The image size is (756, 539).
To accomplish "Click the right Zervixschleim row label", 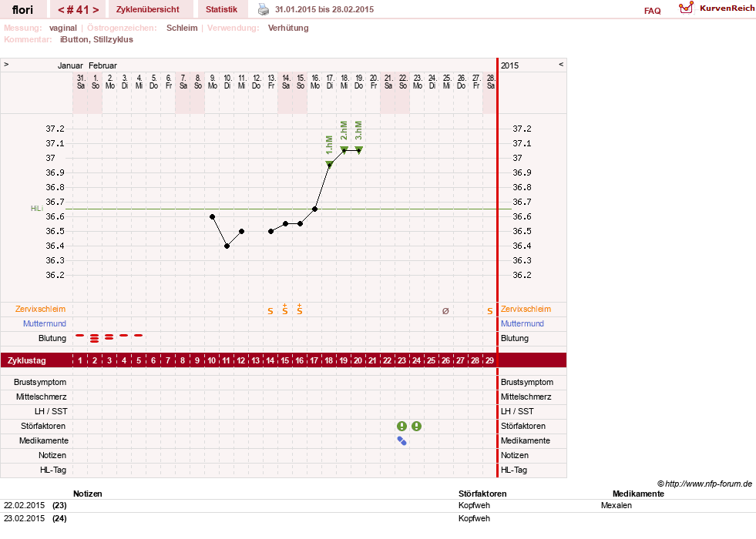I will coord(526,310).
